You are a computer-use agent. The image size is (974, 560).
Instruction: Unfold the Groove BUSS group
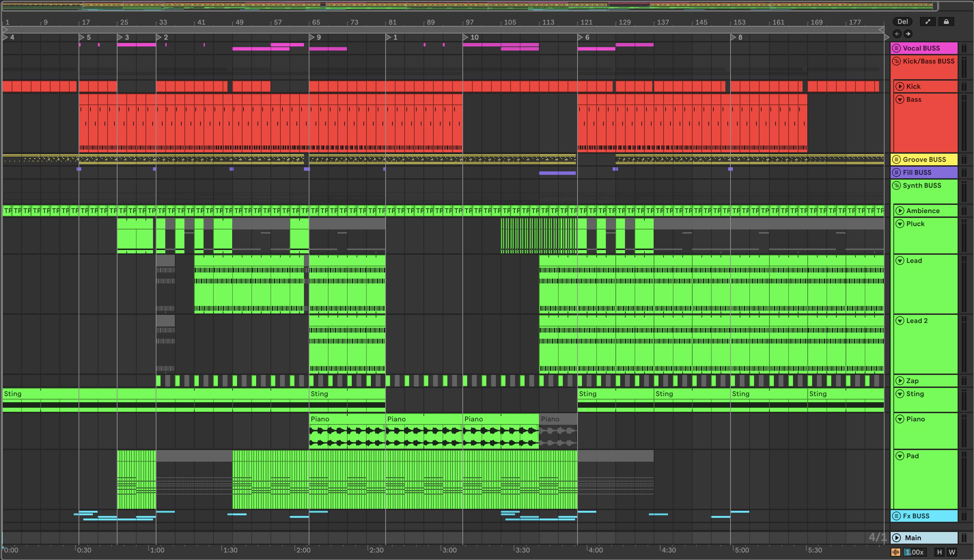[x=896, y=159]
